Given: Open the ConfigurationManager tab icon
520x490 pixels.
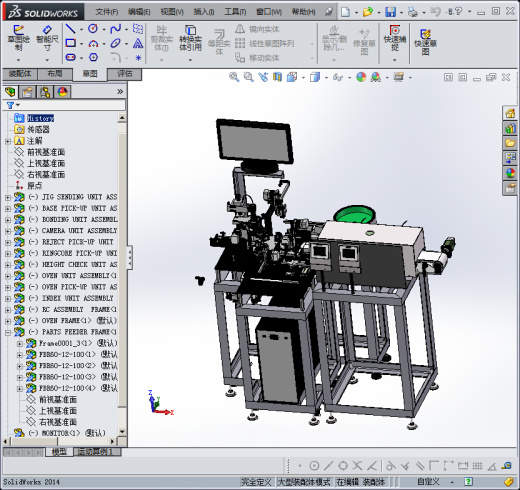Looking at the screenshot, I should point(45,92).
